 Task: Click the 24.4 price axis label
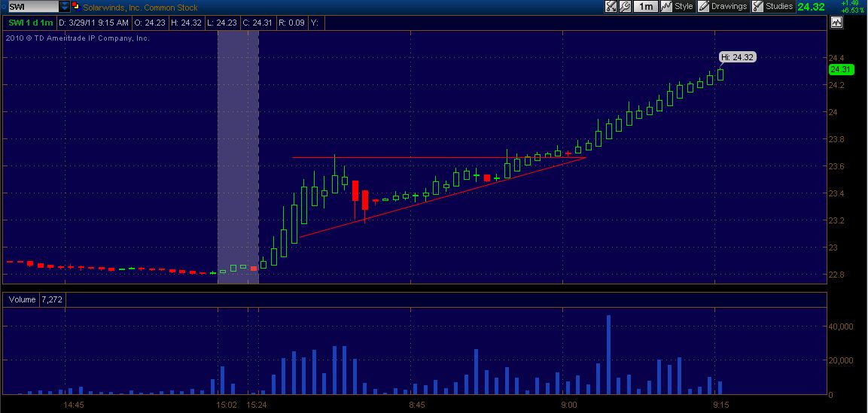[836, 57]
